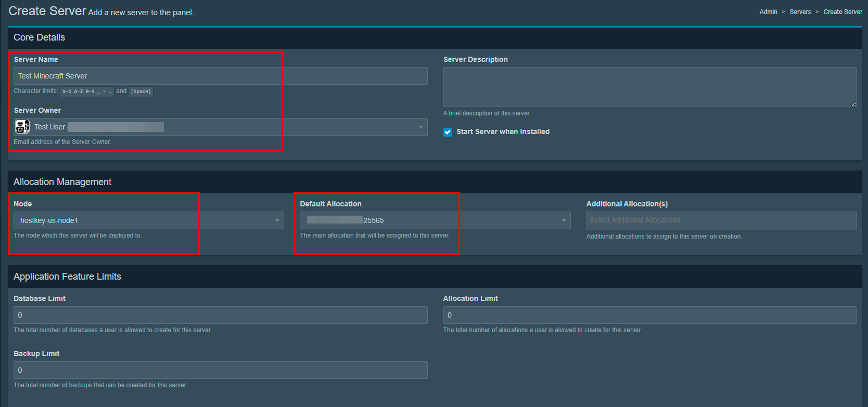Click the 25565 default allocation value

[x=374, y=221]
